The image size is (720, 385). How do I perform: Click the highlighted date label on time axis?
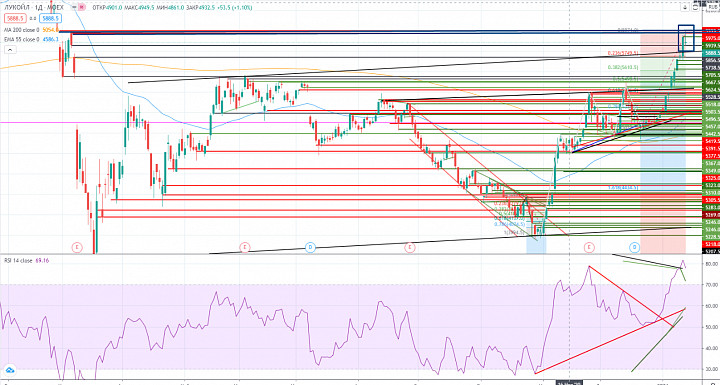pos(569,382)
